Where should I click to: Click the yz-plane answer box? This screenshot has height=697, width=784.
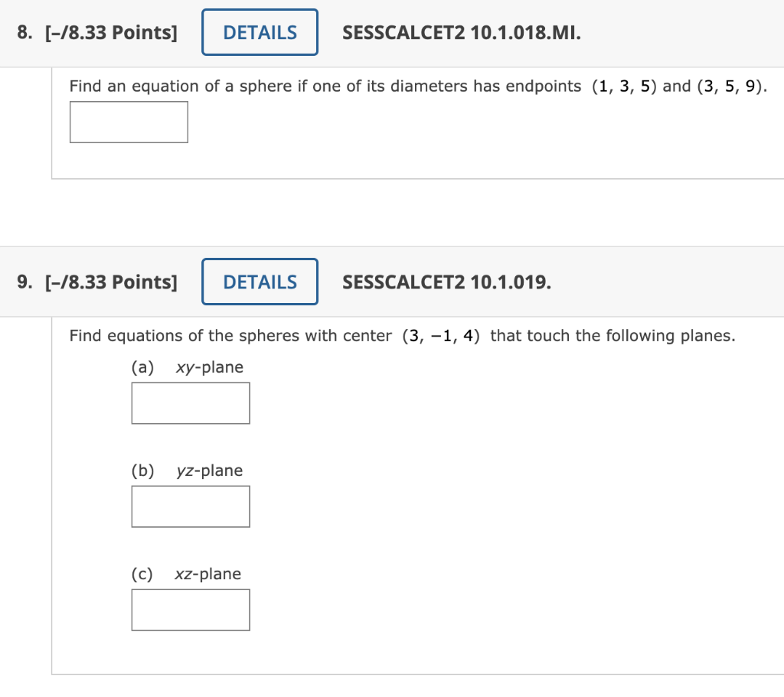click(x=191, y=506)
